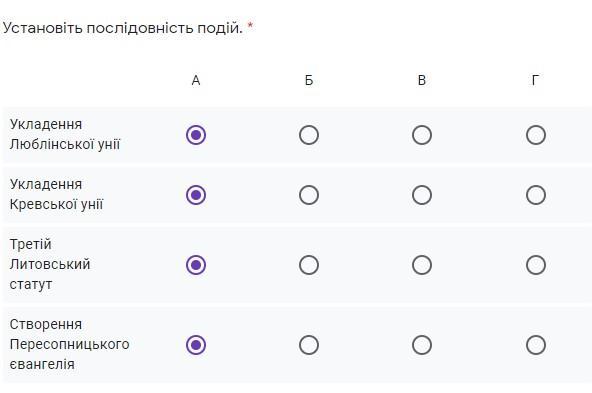
Task: Click the column header Г
Action: pyautogui.click(x=535, y=80)
